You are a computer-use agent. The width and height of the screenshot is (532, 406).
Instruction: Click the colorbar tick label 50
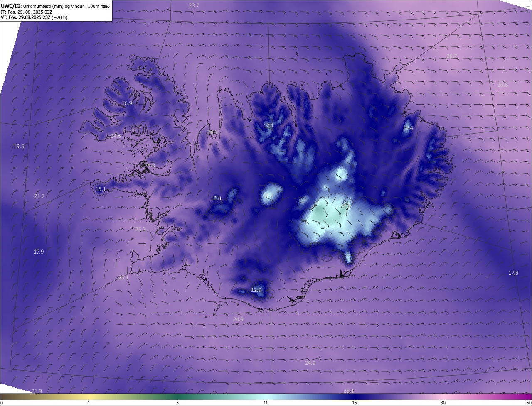(529, 403)
